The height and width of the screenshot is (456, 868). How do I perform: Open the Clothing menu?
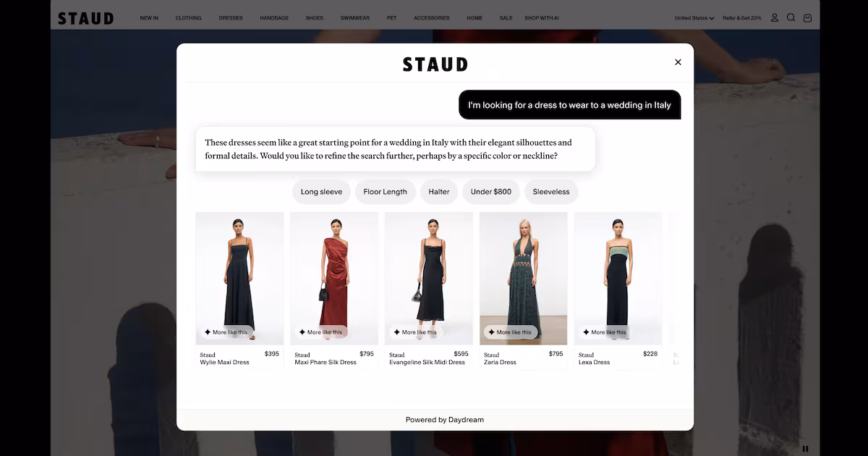click(189, 18)
